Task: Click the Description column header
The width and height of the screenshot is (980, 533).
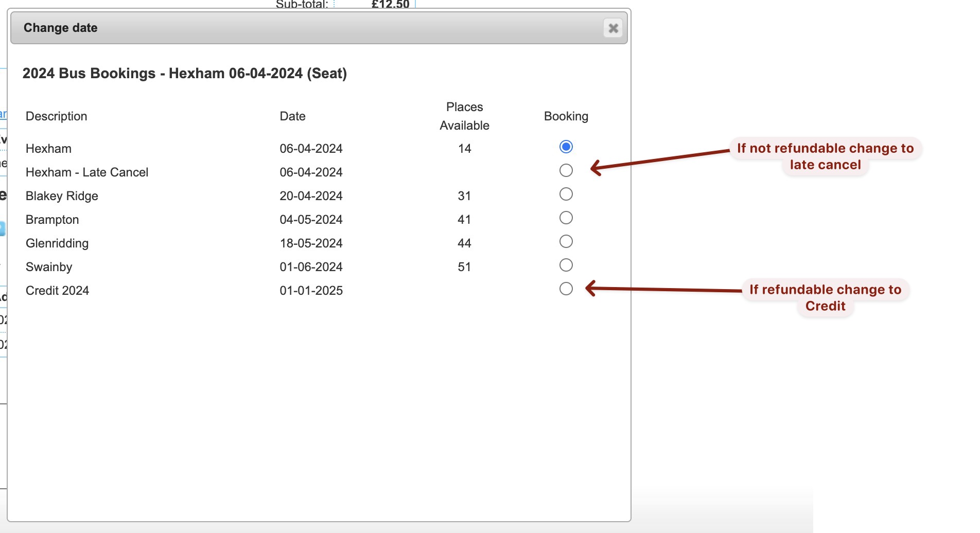Action: click(57, 116)
